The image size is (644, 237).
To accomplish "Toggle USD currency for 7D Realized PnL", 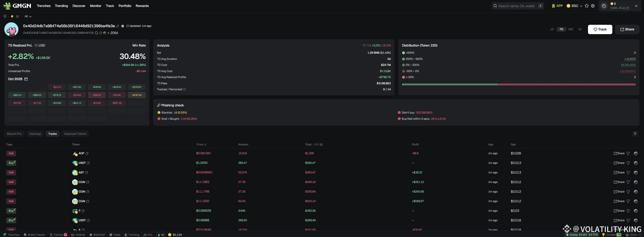I will [40, 45].
